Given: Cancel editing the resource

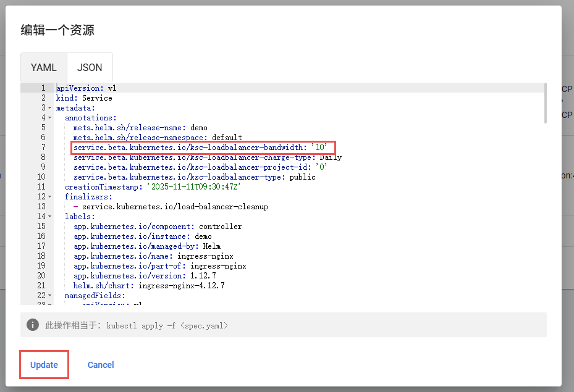Looking at the screenshot, I should (x=101, y=365).
